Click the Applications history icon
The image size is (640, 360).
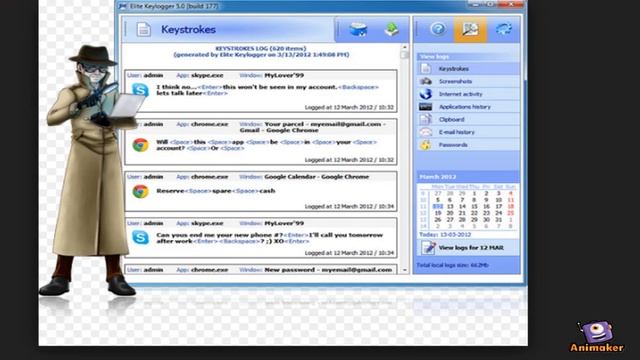tap(426, 107)
